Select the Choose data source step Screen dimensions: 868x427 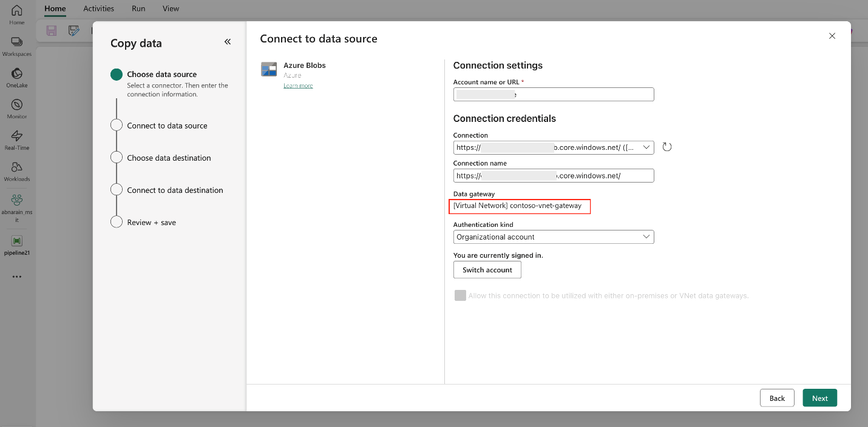tap(162, 74)
